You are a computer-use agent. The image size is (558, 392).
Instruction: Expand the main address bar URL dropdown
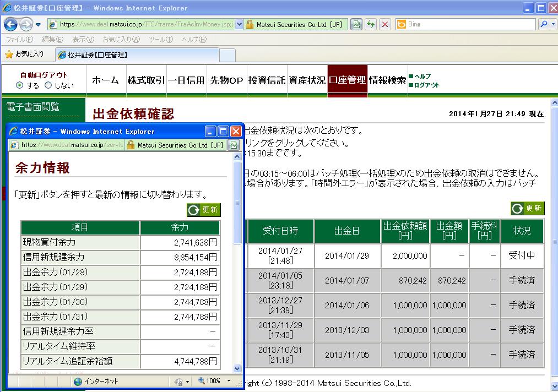pos(239,24)
